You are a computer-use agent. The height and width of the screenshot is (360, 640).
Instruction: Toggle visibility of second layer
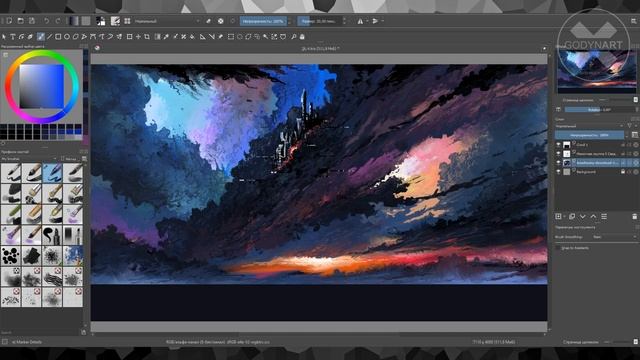click(x=558, y=154)
